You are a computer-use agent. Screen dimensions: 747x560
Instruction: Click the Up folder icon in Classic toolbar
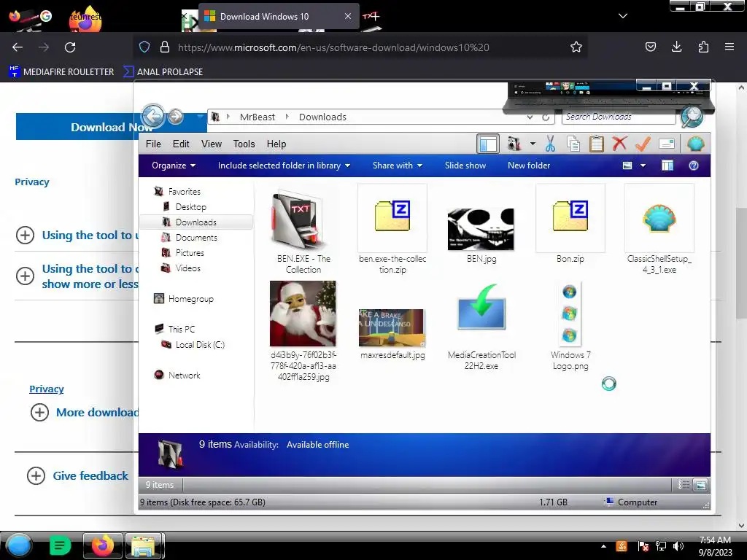point(514,144)
